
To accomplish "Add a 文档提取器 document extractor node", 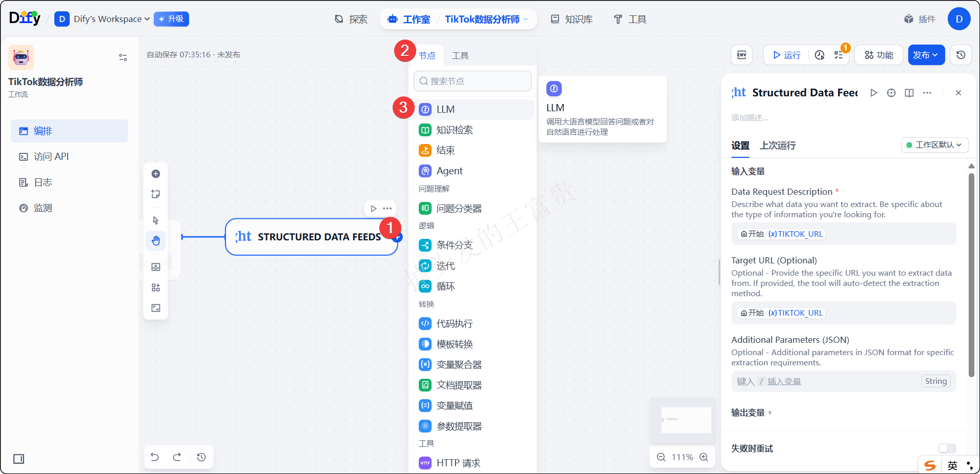I will 474,385.
